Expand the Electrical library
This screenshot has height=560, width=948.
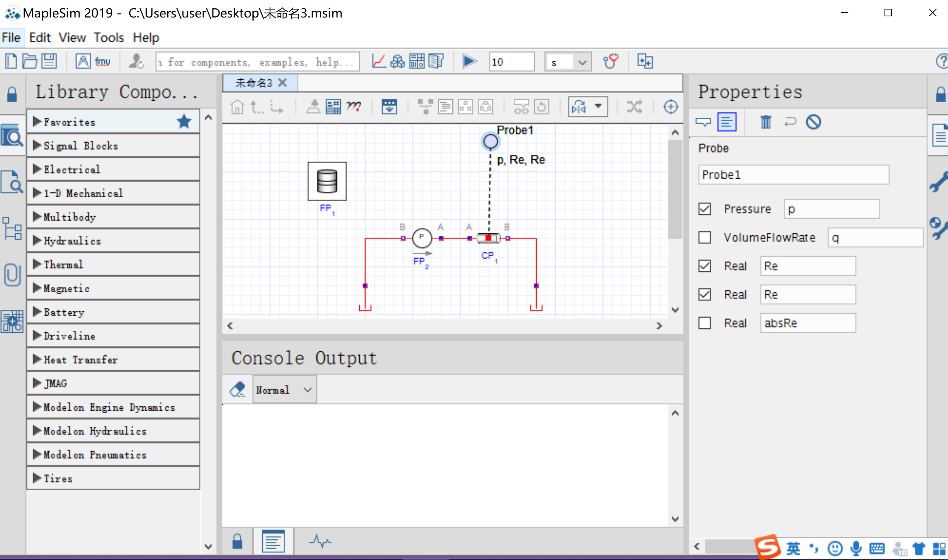[113, 170]
